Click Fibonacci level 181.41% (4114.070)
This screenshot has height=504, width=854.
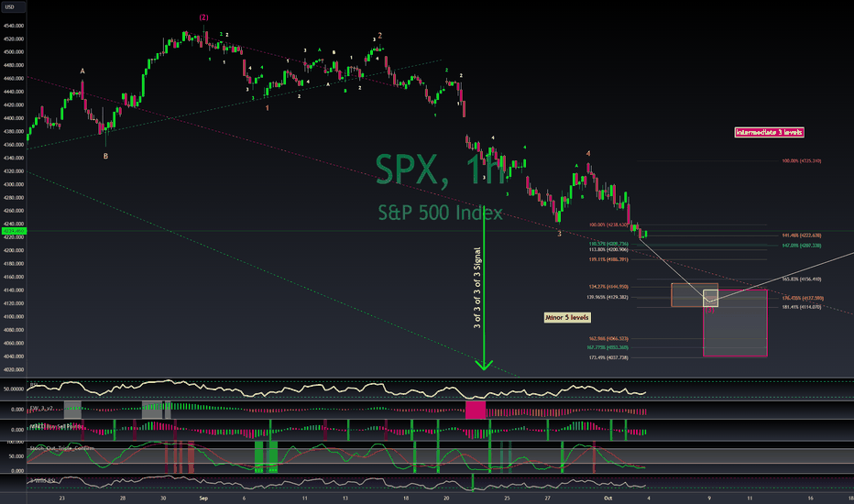click(x=801, y=307)
